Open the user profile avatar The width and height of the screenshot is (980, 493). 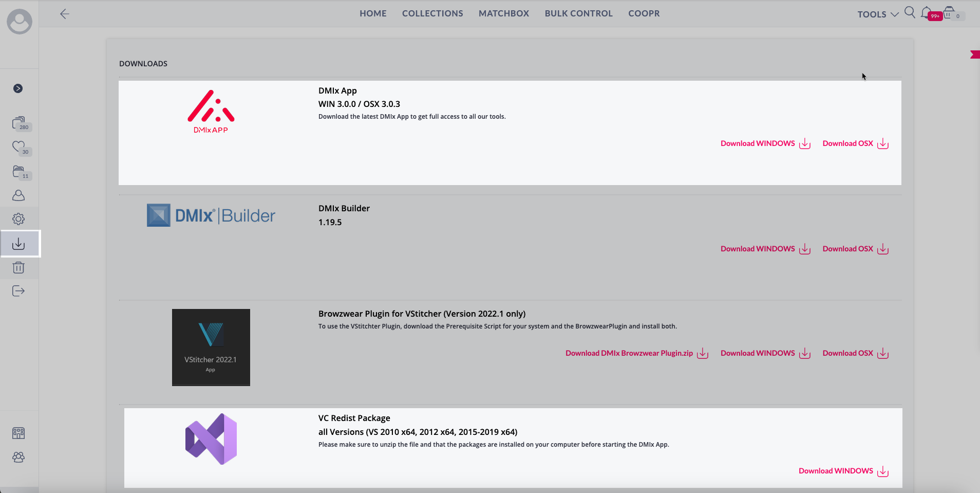coord(20,22)
